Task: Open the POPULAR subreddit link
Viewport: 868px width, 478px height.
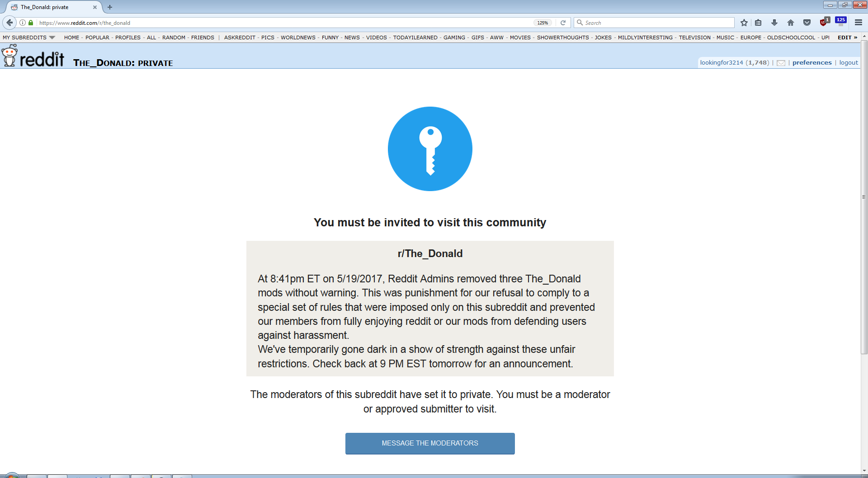Action: [x=97, y=37]
